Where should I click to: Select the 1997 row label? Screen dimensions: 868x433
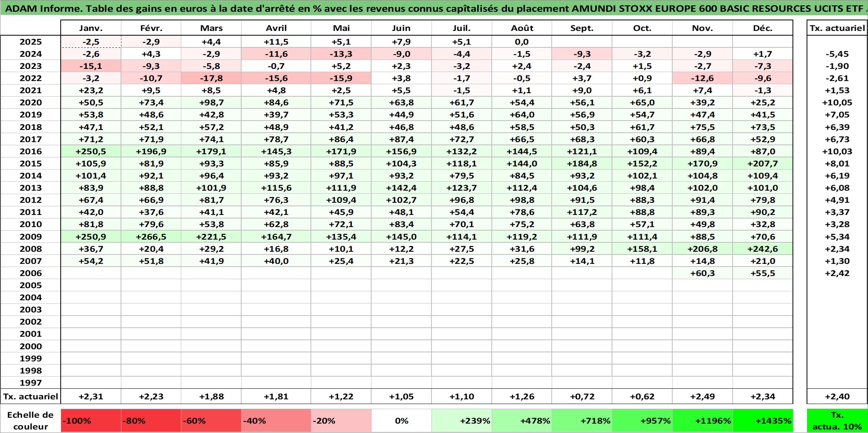coord(31,383)
